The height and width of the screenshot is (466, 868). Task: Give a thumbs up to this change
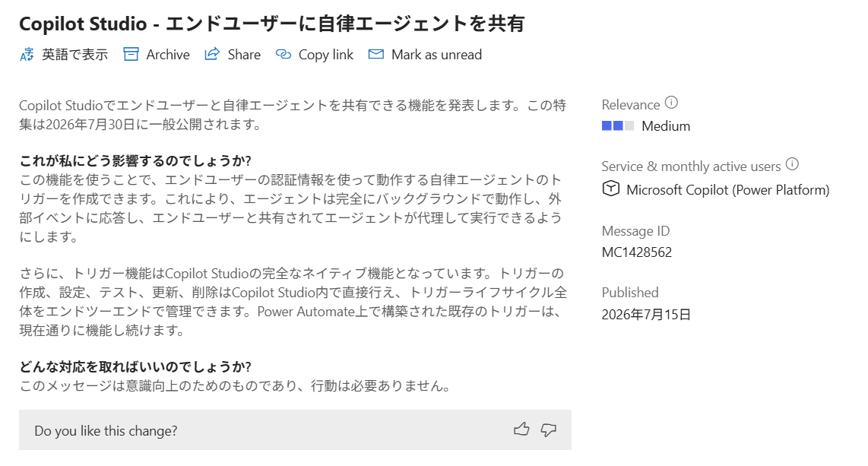tap(521, 430)
